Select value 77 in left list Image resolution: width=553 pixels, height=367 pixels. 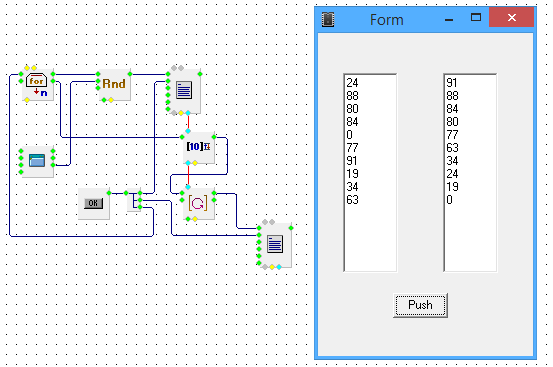(352, 148)
